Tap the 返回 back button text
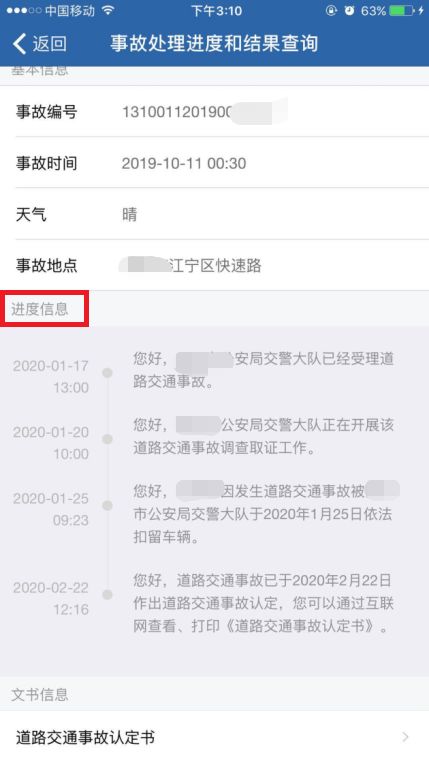The width and height of the screenshot is (429, 763). 50,44
